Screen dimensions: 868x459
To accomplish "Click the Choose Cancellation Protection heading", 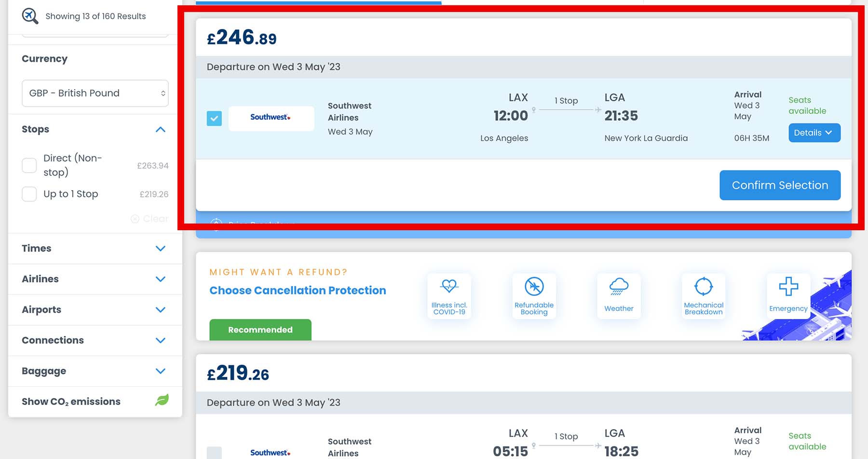I will pos(298,291).
